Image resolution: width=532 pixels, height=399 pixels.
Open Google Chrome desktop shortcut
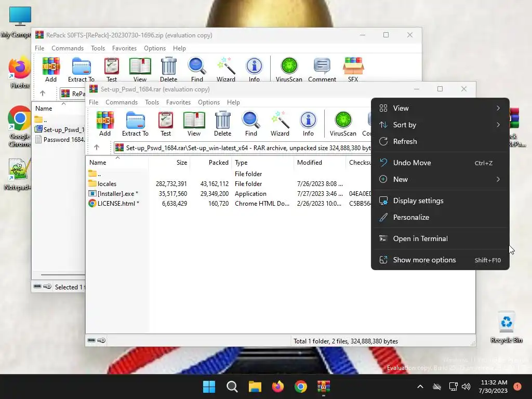[x=20, y=127]
